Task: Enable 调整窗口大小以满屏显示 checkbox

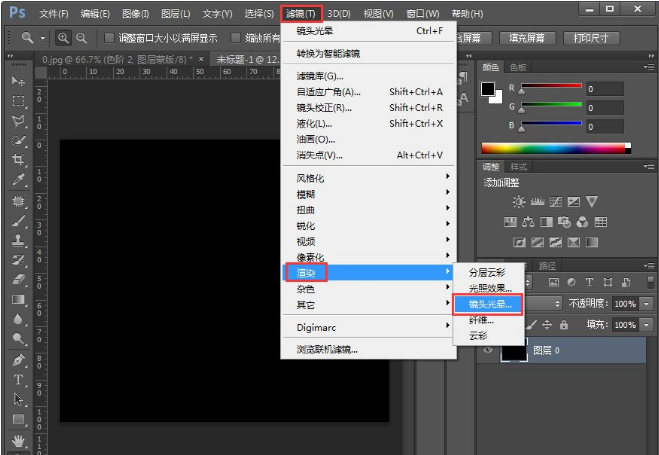Action: pyautogui.click(x=109, y=38)
